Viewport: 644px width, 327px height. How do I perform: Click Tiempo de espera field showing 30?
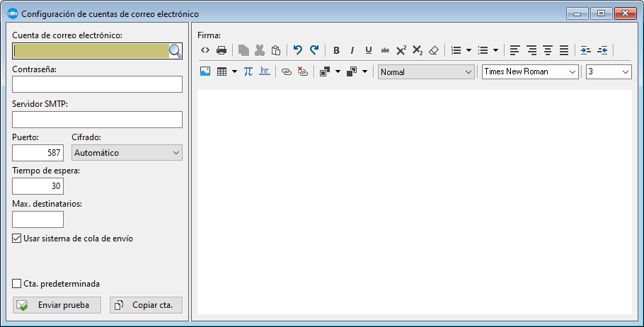38,186
